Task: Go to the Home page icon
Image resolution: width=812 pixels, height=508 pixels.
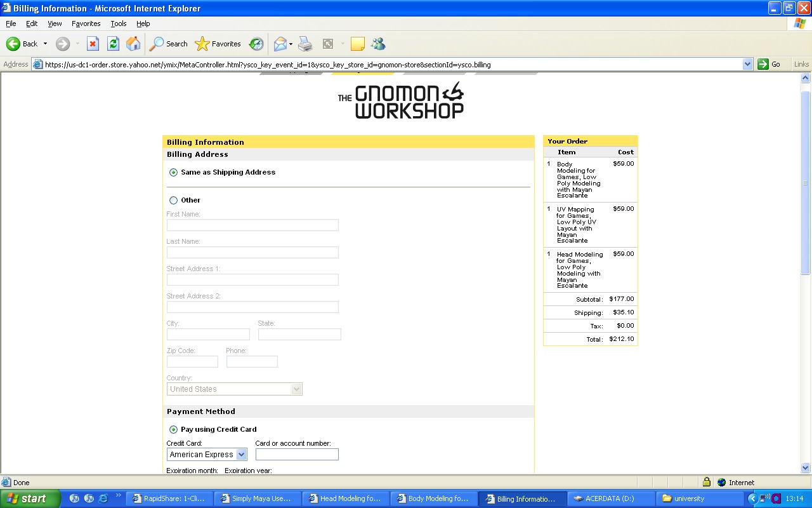Action: [133, 44]
